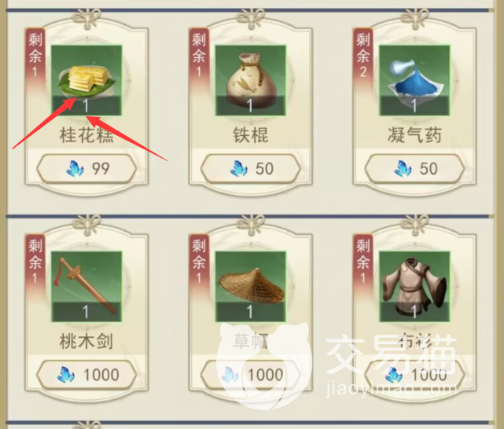Click the 铁棍 item name label

pyautogui.click(x=250, y=135)
